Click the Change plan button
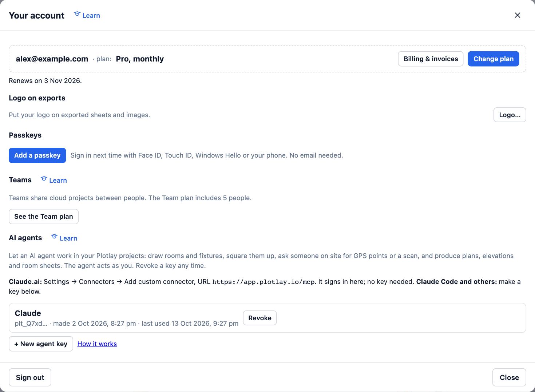This screenshot has height=392, width=535. pos(493,59)
